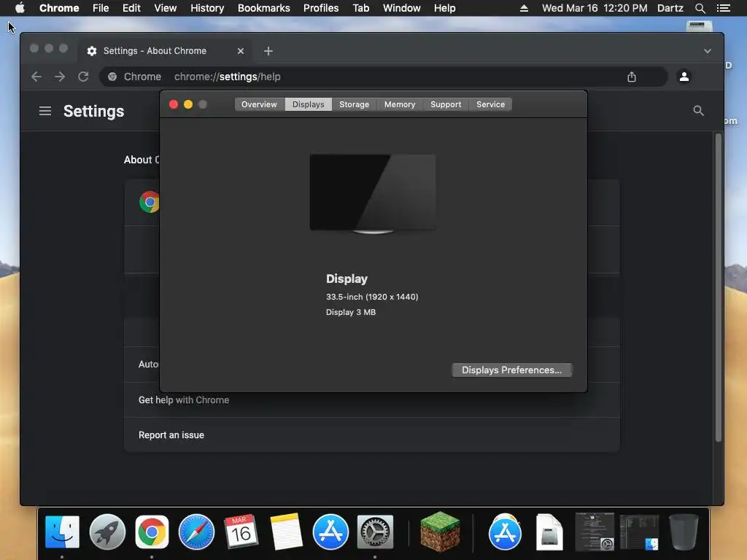Open App Store icon right of Minecraft
Viewport: 747px width, 560px height.
(505, 532)
